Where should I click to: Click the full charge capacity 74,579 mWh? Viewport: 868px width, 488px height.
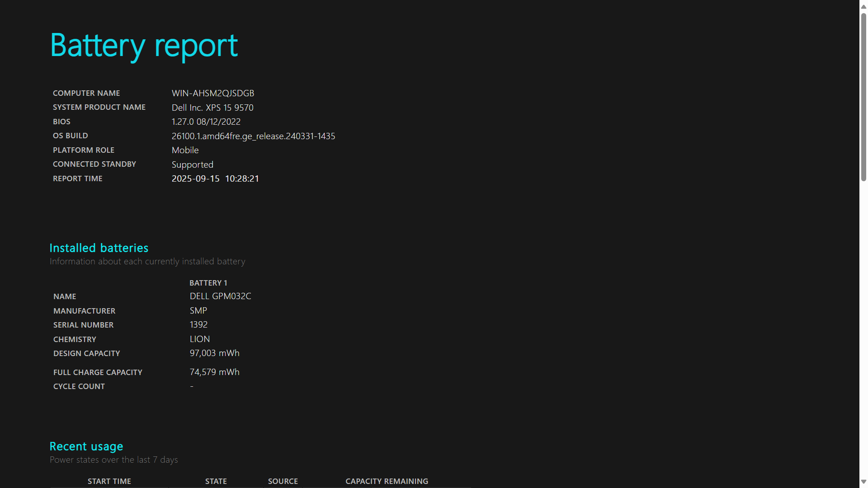pyautogui.click(x=214, y=372)
